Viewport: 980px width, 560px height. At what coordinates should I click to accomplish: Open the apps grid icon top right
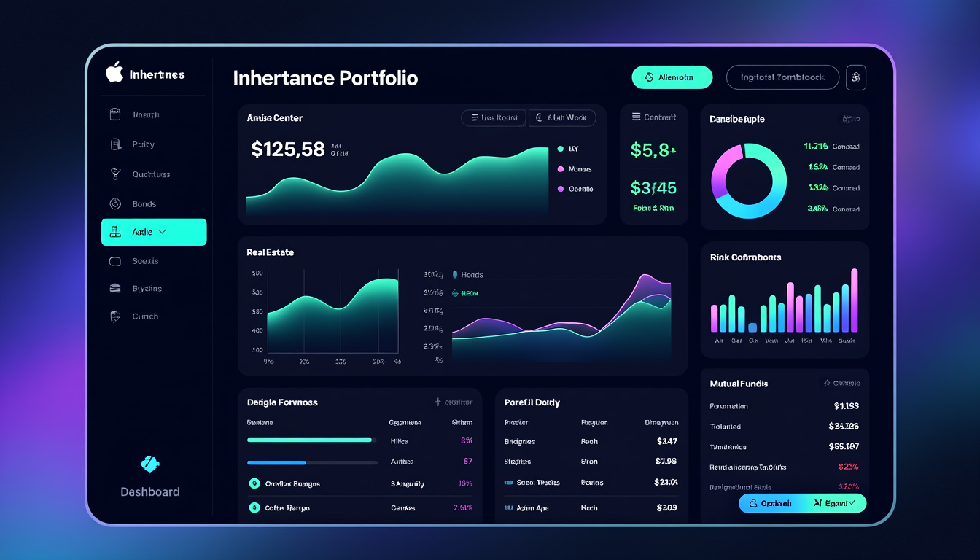855,77
